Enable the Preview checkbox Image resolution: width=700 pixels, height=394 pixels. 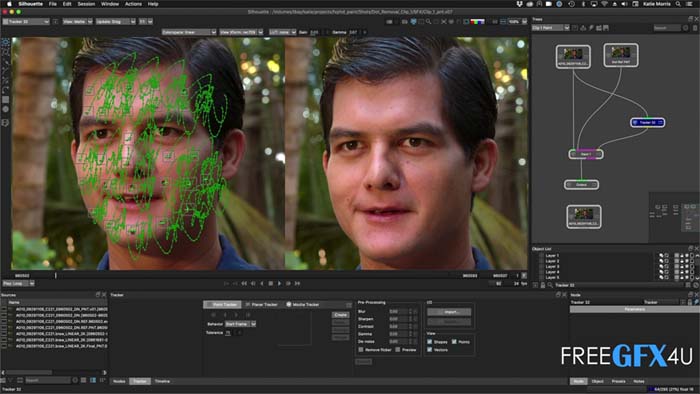[x=398, y=350]
